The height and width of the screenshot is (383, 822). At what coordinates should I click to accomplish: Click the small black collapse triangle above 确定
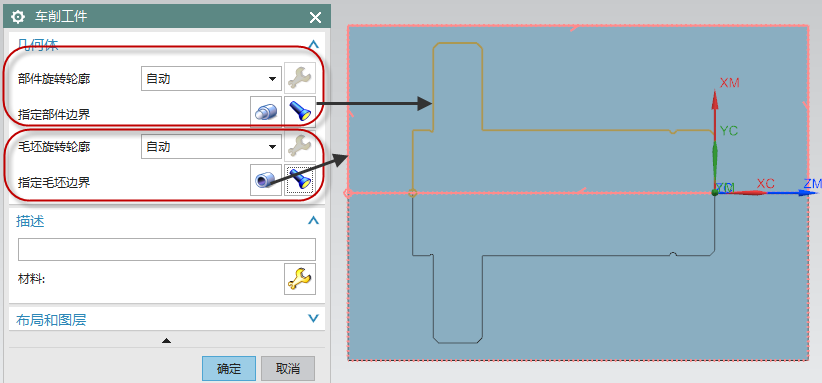click(x=167, y=341)
